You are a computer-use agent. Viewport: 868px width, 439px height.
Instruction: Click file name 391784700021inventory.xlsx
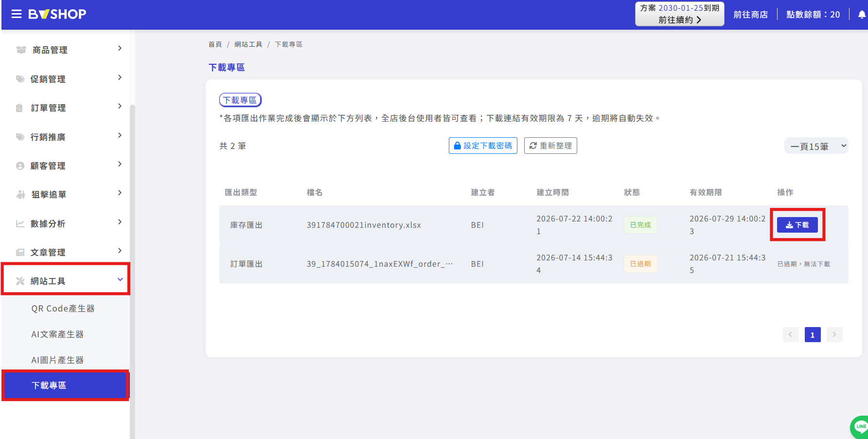click(364, 225)
